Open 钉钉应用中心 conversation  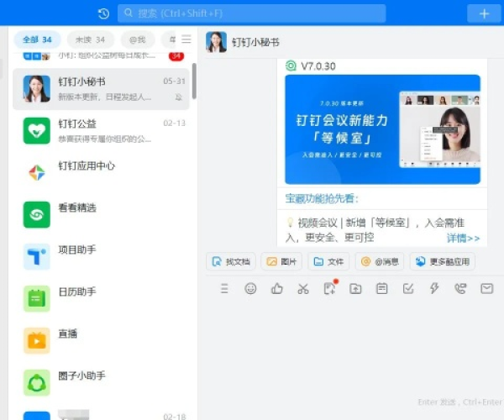coord(101,172)
